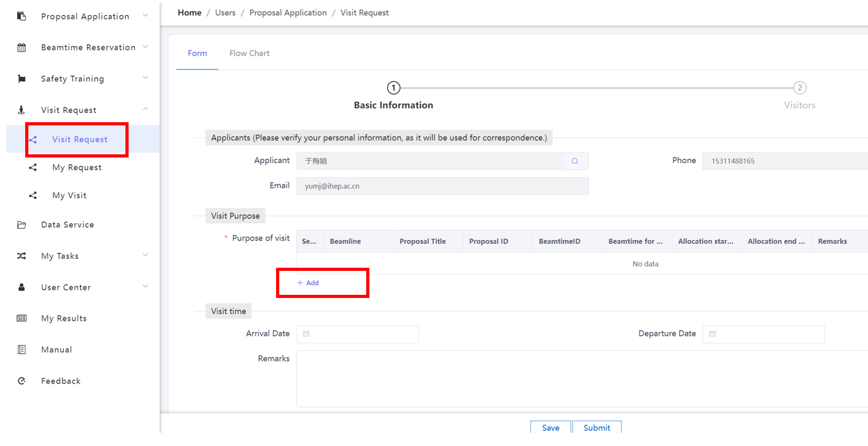Image resolution: width=868 pixels, height=446 pixels.
Task: Open My Request in sidebar
Action: coord(77,168)
